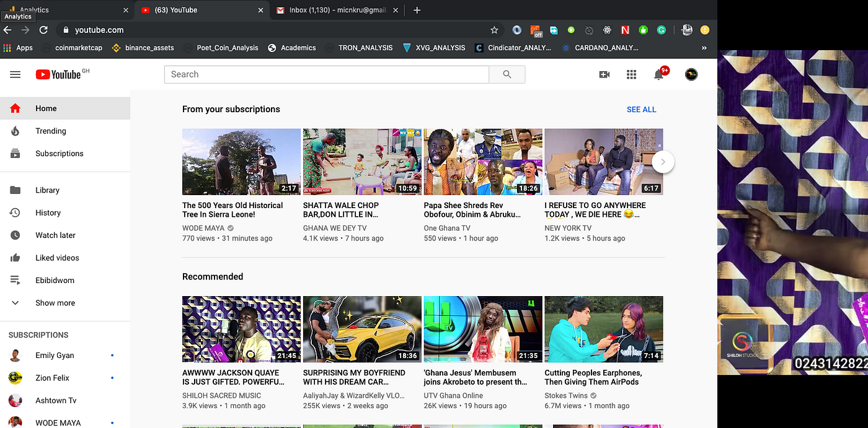Open the CARDANO_ANALY bookmark

[x=600, y=48]
